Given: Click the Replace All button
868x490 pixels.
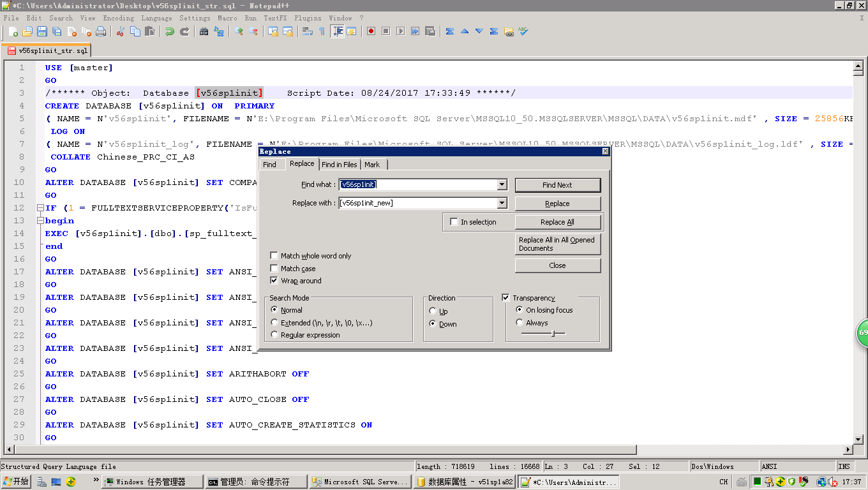Looking at the screenshot, I should point(557,222).
